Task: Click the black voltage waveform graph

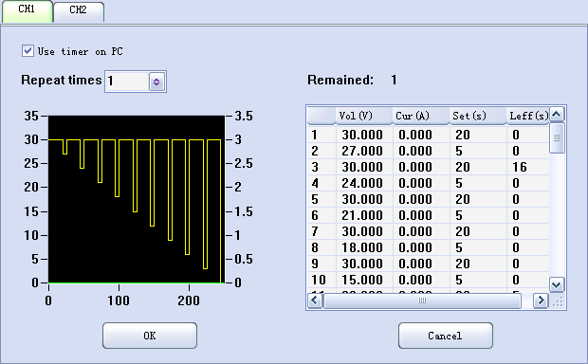Action: pyautogui.click(x=137, y=199)
